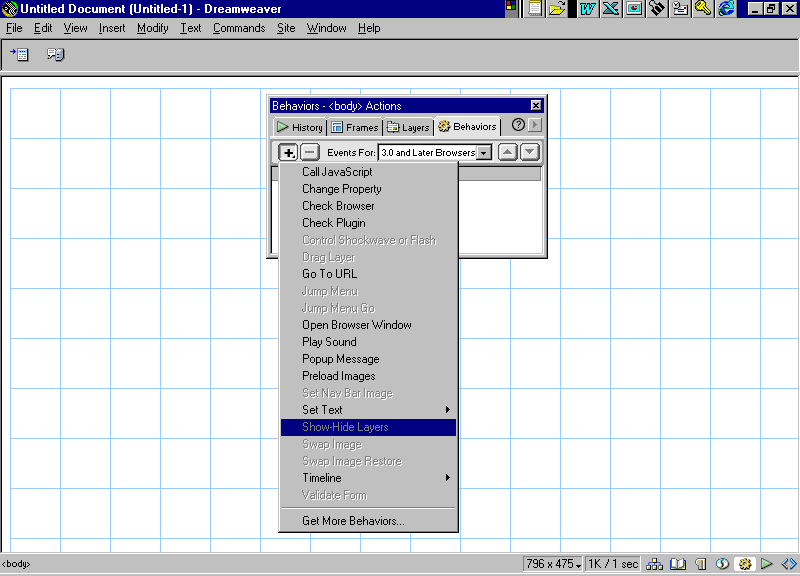This screenshot has height=576, width=800.
Task: Open the Modify menu
Action: tap(152, 28)
